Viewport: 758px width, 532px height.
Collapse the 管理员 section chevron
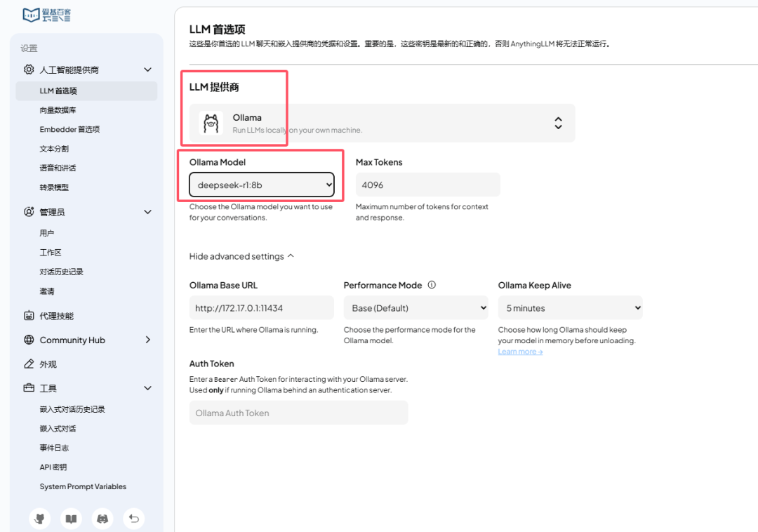(148, 212)
